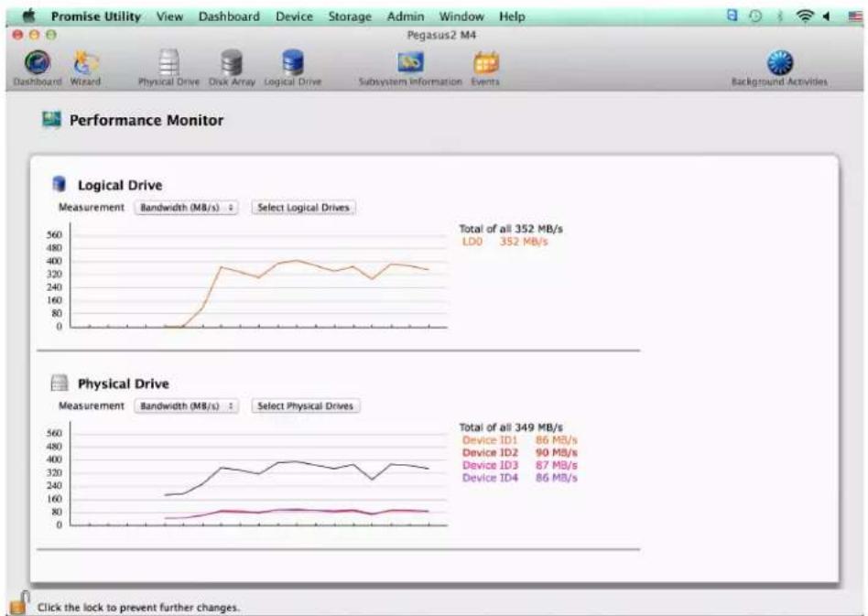868x616 pixels.
Task: Click the blue menu bar status icon
Action: pyautogui.click(x=732, y=16)
